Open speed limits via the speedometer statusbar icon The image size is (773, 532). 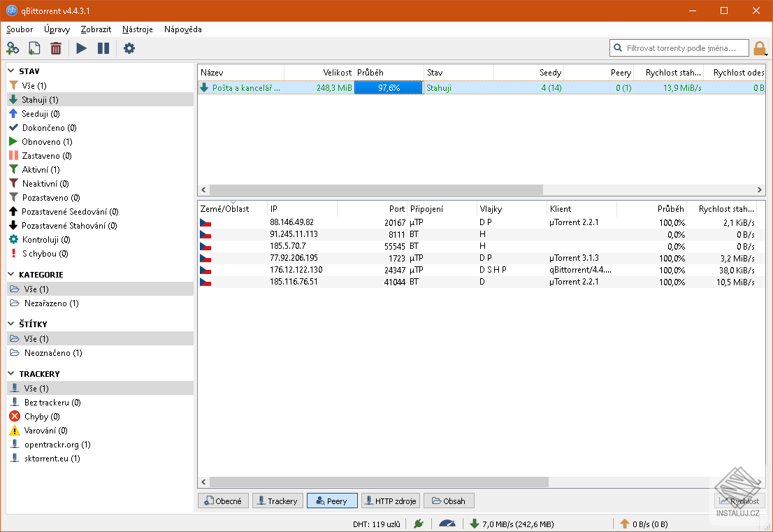click(447, 523)
